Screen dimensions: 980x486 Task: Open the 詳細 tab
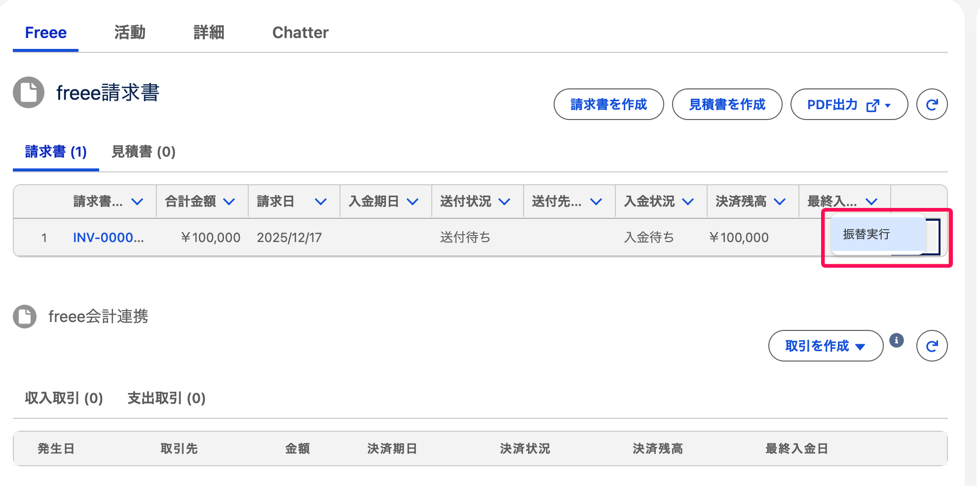point(209,33)
